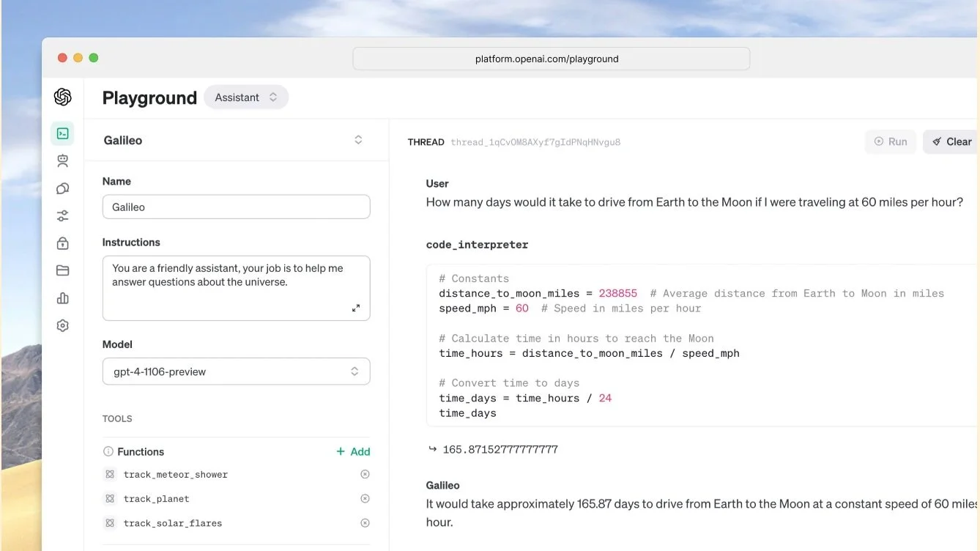This screenshot has width=980, height=551.
Task: Add a new function
Action: [353, 451]
